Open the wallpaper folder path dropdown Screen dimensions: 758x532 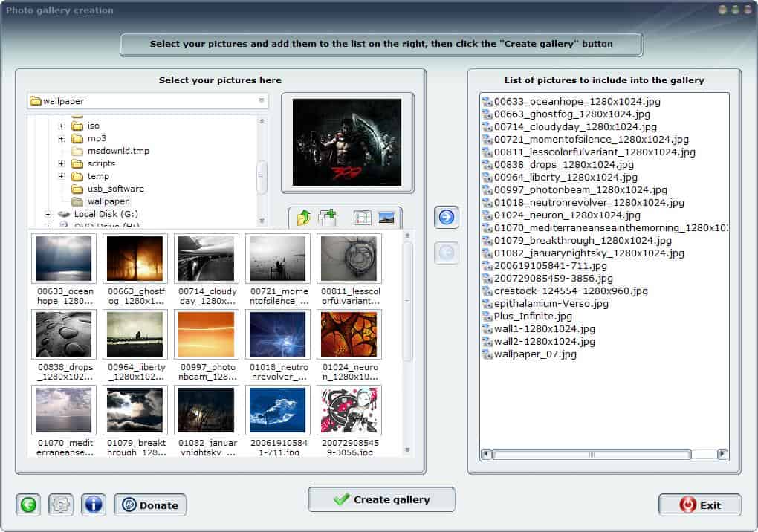click(261, 101)
